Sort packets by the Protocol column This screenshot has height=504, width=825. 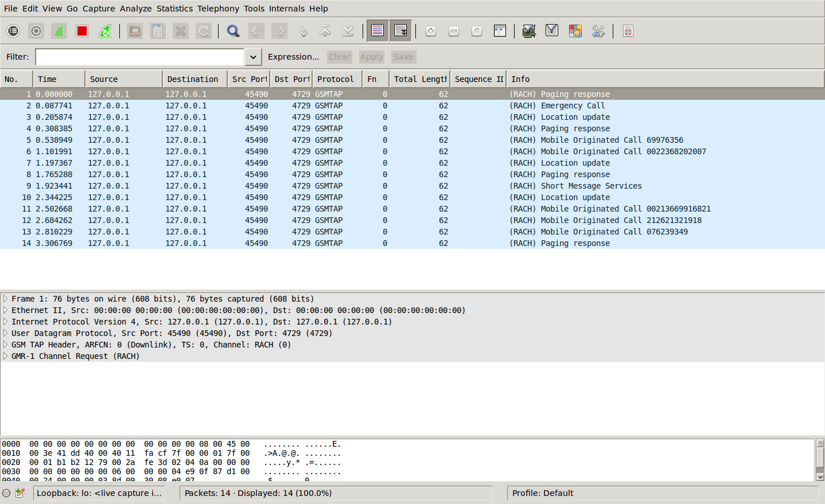[336, 79]
